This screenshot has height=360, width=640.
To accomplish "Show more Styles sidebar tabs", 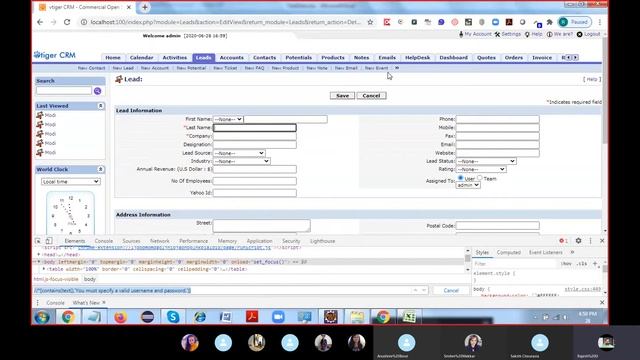I will [572, 252].
